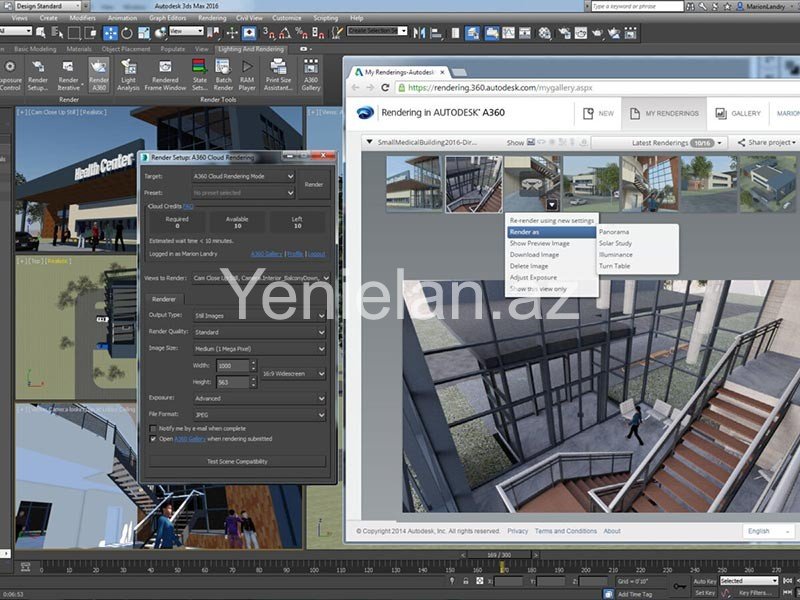The image size is (800, 600).
Task: Open the 16:9 Widescreen aspect dropdown
Action: coord(293,374)
